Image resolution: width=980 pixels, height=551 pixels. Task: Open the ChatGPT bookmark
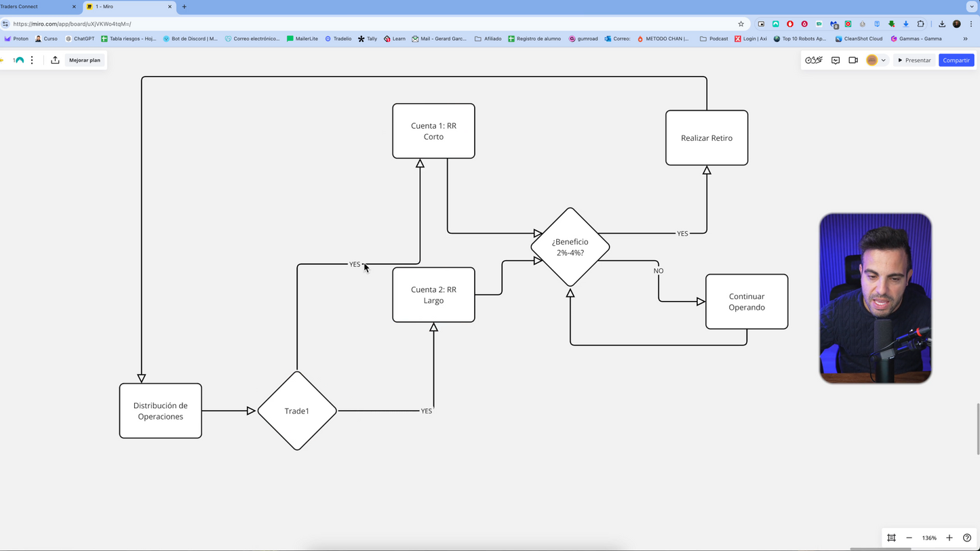[80, 39]
